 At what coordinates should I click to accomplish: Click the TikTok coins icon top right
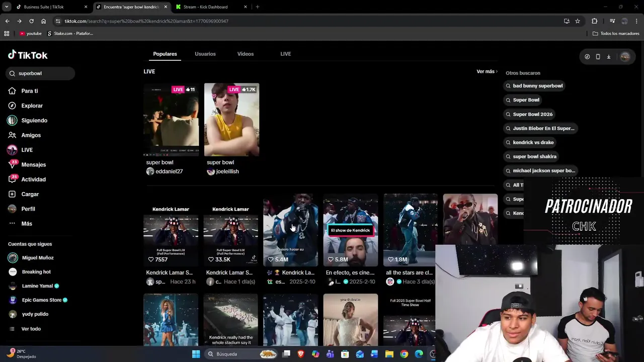(x=587, y=57)
